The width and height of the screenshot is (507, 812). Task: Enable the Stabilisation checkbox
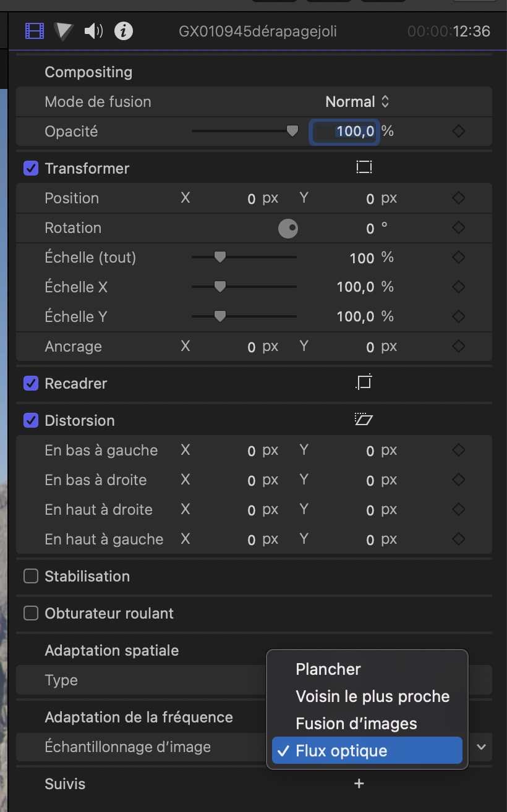(31, 576)
